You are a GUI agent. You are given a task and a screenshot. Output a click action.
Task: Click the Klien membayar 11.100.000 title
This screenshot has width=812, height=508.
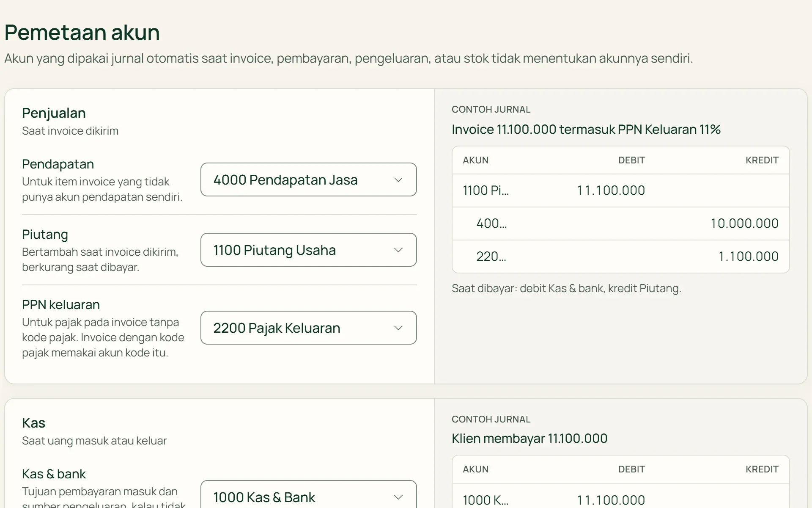click(x=529, y=439)
